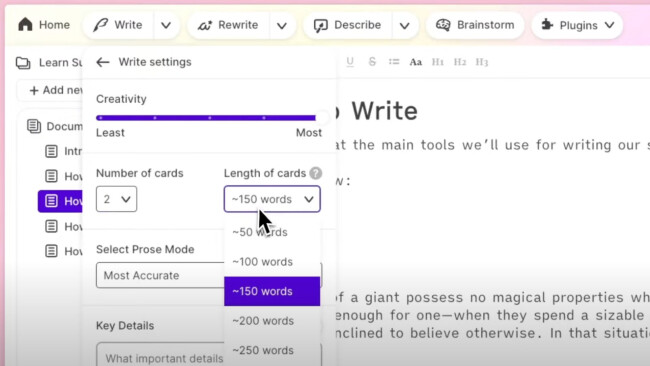Open the Plugins menu
This screenshot has width=650, height=366.
(577, 25)
